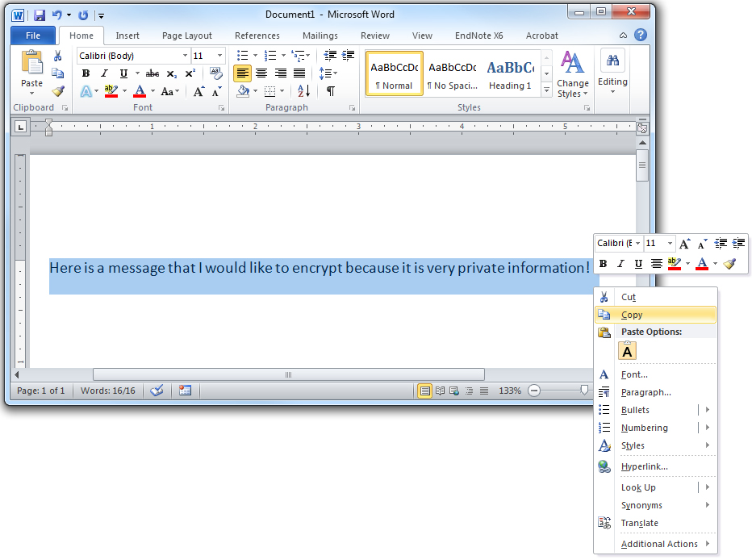Click the horizontal scrollbar thumb

coord(289,374)
